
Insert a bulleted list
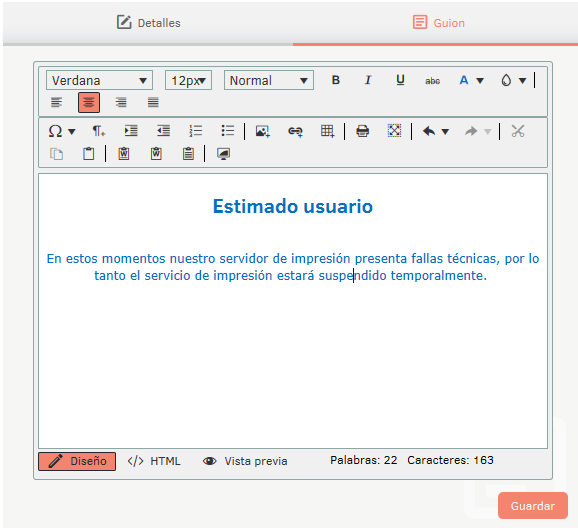227,131
